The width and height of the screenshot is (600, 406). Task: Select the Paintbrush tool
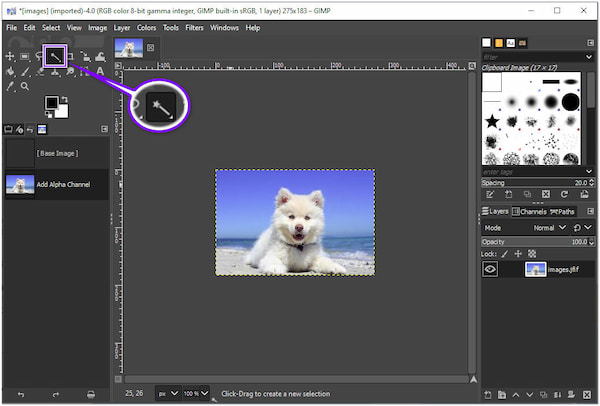click(x=25, y=72)
